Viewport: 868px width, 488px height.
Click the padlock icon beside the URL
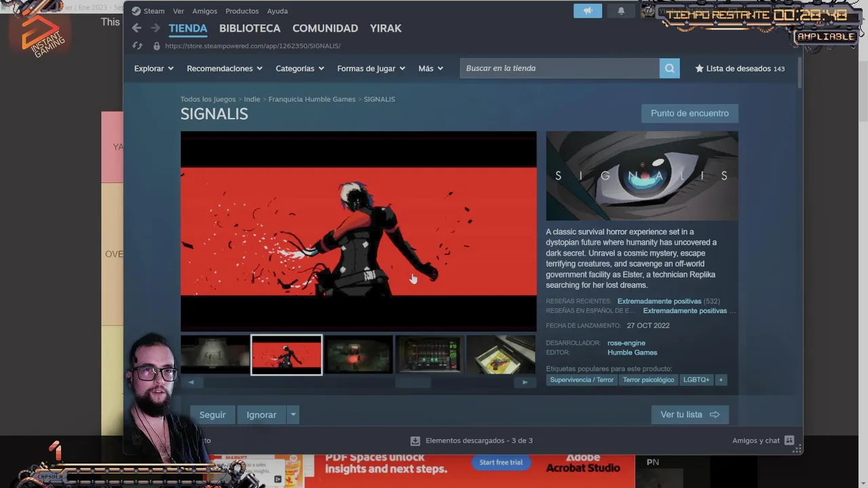tap(157, 45)
